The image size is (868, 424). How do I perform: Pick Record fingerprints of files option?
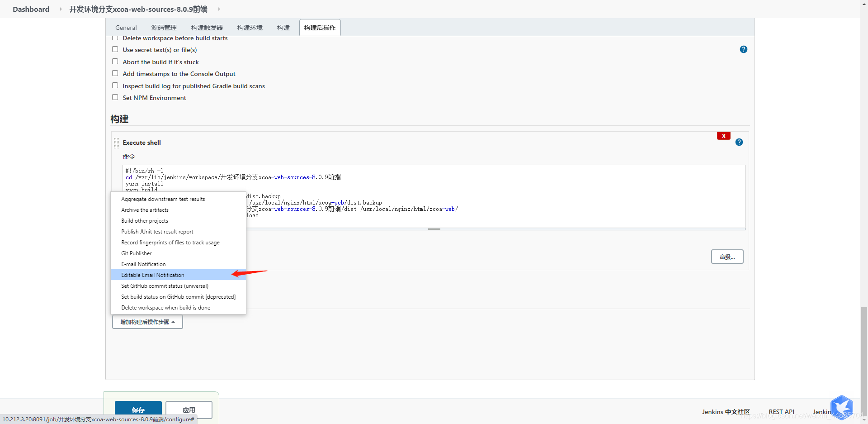pos(178,243)
